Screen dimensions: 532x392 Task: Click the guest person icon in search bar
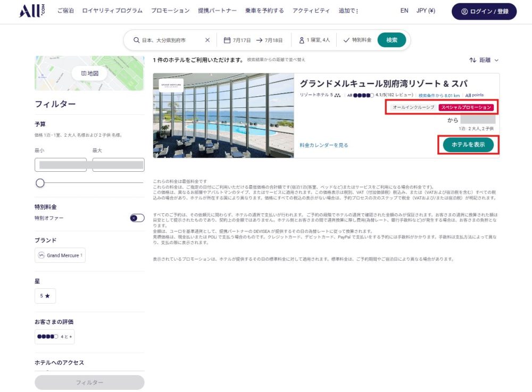pos(301,40)
